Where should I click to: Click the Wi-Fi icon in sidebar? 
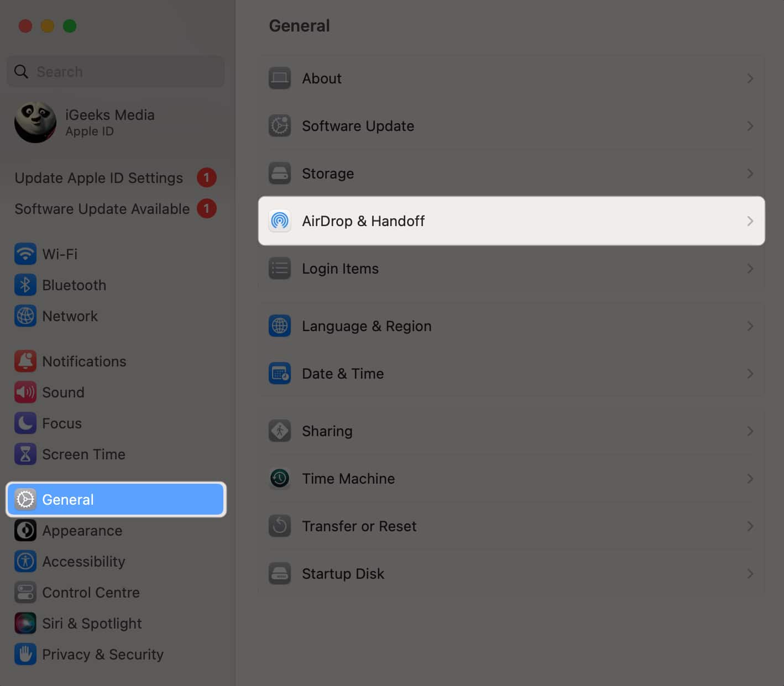[x=25, y=254]
